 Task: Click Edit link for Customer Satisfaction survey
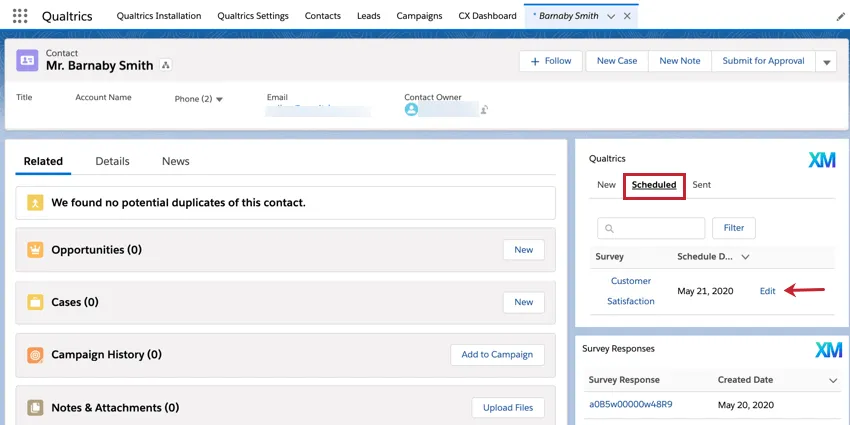[767, 291]
